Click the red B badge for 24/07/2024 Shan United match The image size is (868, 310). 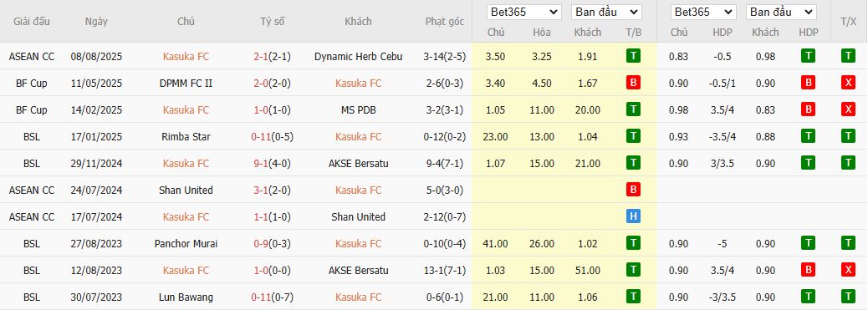633,190
